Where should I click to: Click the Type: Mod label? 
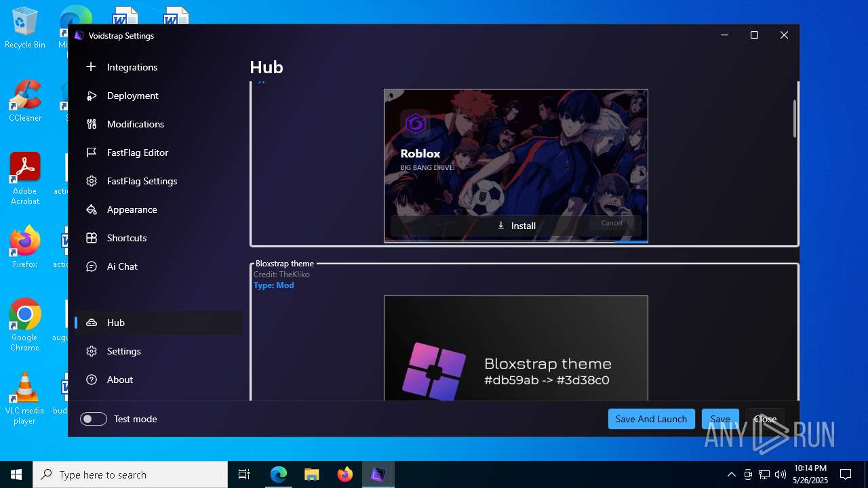pos(274,285)
